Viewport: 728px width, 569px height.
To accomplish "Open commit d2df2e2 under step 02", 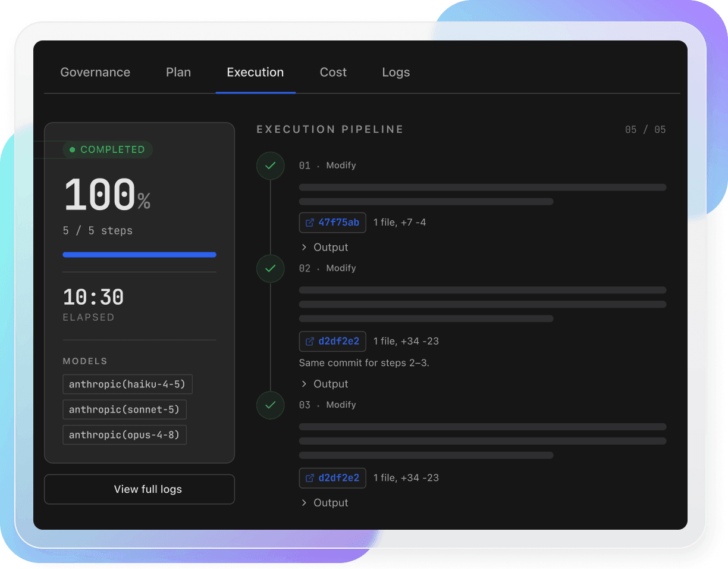I will (x=332, y=341).
